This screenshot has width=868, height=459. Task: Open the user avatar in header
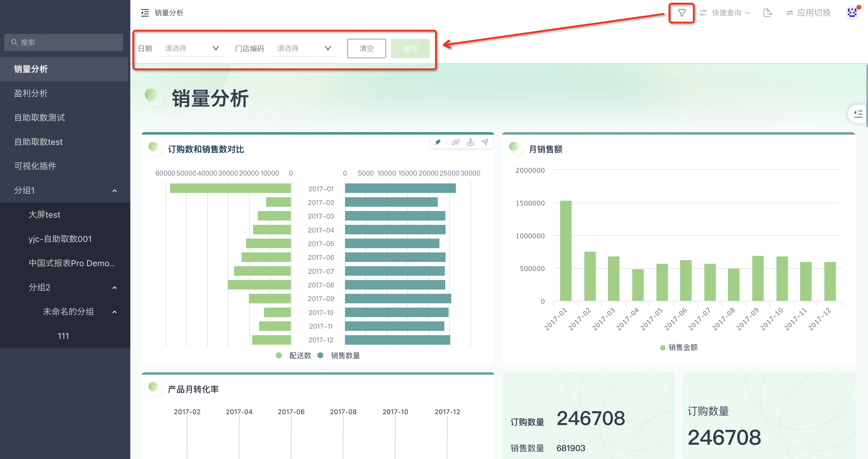(x=852, y=13)
